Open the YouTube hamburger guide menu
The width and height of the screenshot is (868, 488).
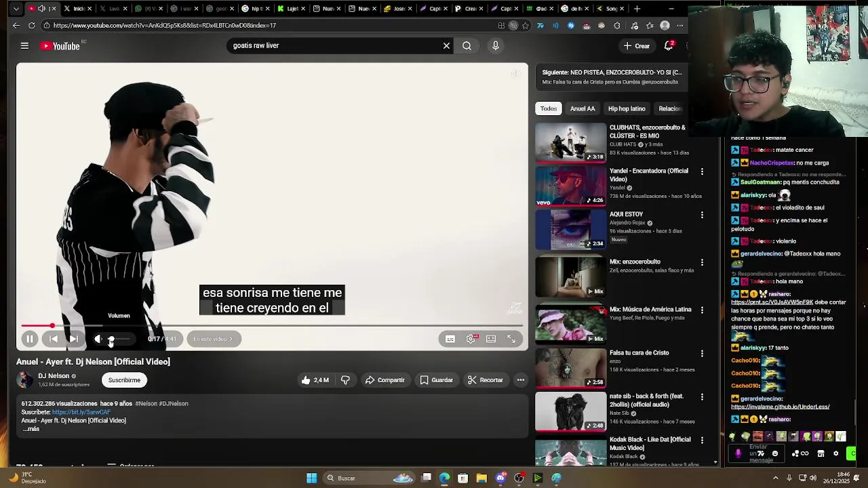[24, 46]
